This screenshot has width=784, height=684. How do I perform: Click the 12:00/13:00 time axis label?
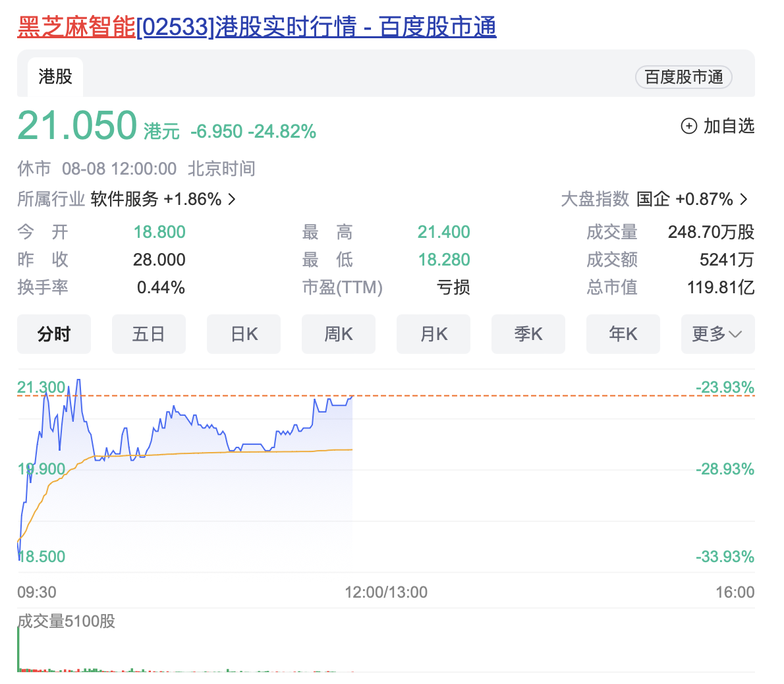coord(386,592)
